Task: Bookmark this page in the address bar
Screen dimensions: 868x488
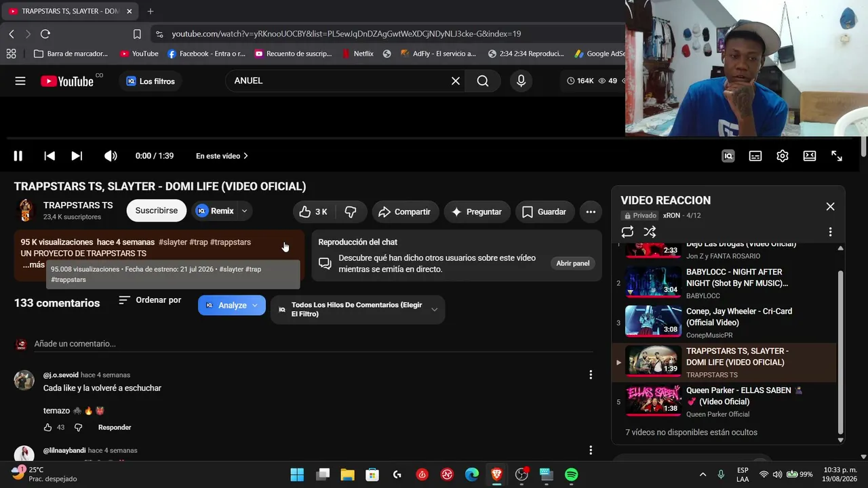Action: pos(137,34)
